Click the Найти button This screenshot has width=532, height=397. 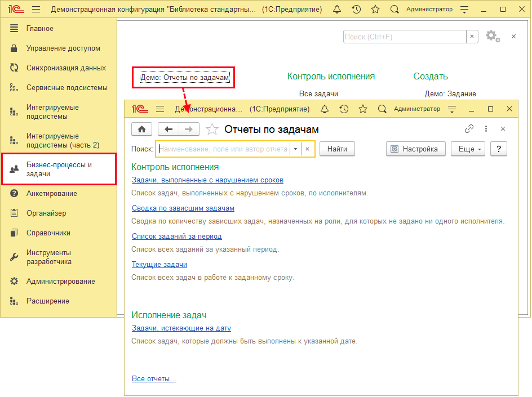point(337,149)
